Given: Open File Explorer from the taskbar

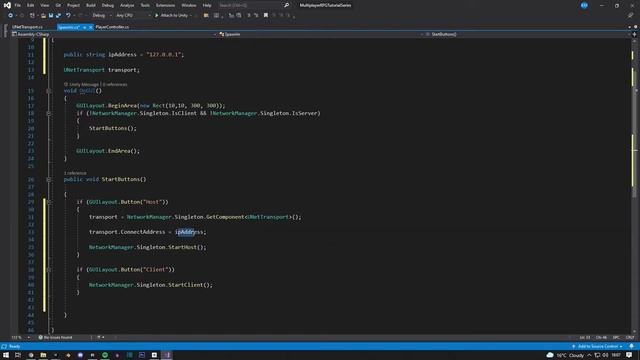Looking at the screenshot, I should pos(43,355).
